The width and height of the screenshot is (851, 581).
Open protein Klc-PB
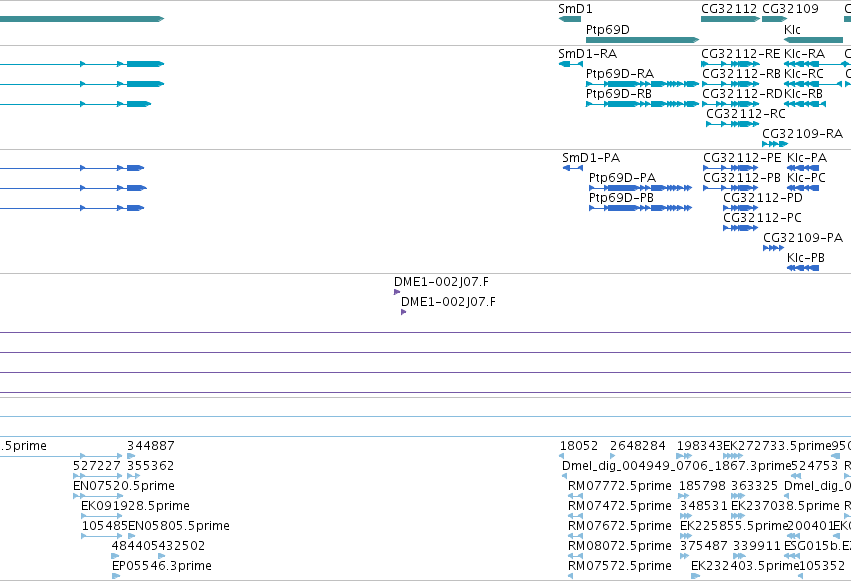pos(803,268)
